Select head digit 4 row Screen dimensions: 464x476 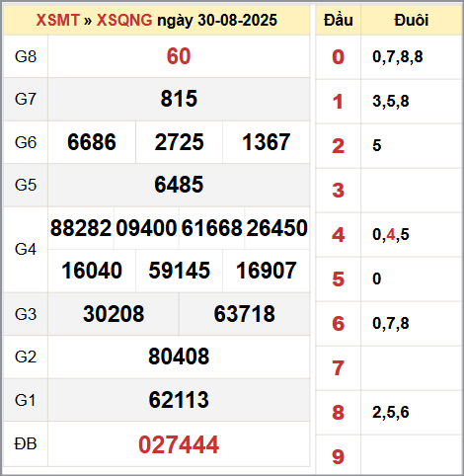[x=389, y=235]
